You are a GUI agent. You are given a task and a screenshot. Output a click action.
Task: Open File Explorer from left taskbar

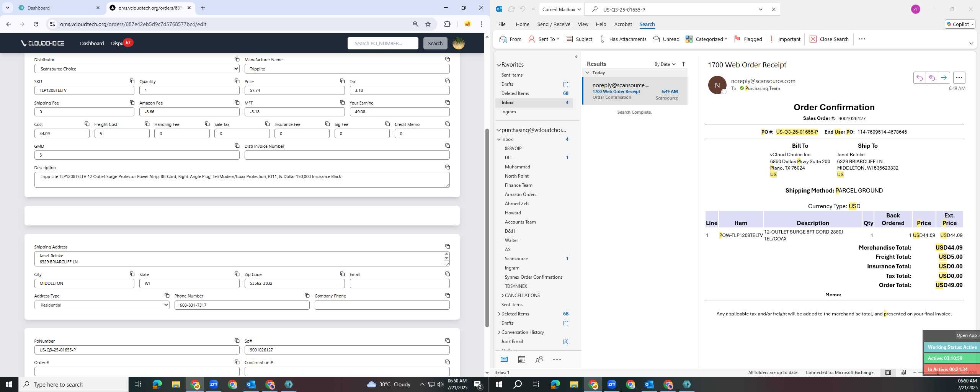click(x=176, y=384)
